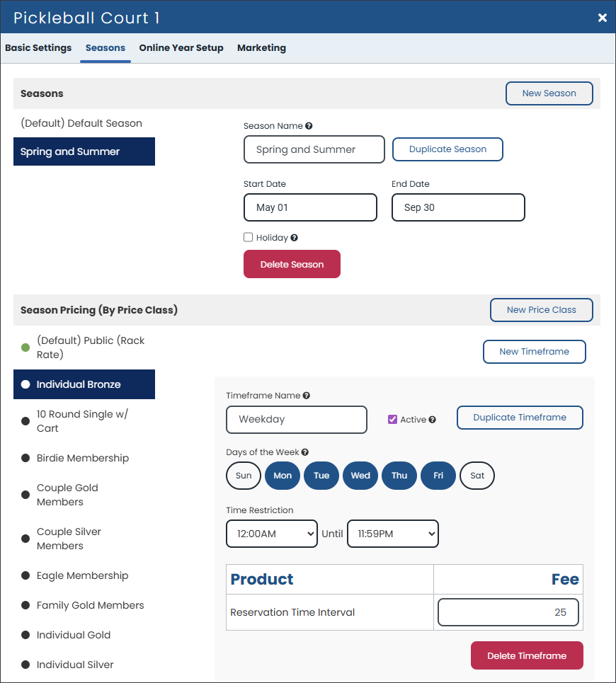Click the New Season button
The width and height of the screenshot is (616, 683).
coord(549,93)
